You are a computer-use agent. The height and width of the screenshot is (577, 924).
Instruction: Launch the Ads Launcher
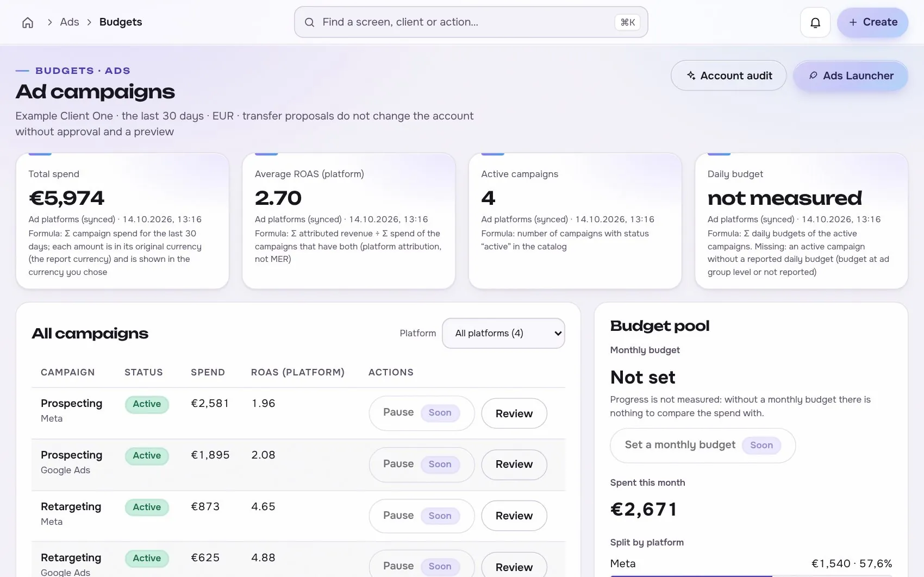[x=851, y=76]
